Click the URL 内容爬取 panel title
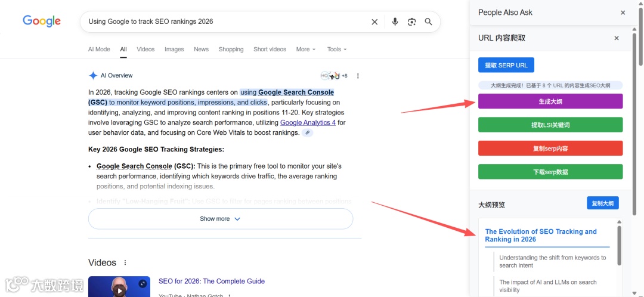The image size is (644, 297). [502, 38]
